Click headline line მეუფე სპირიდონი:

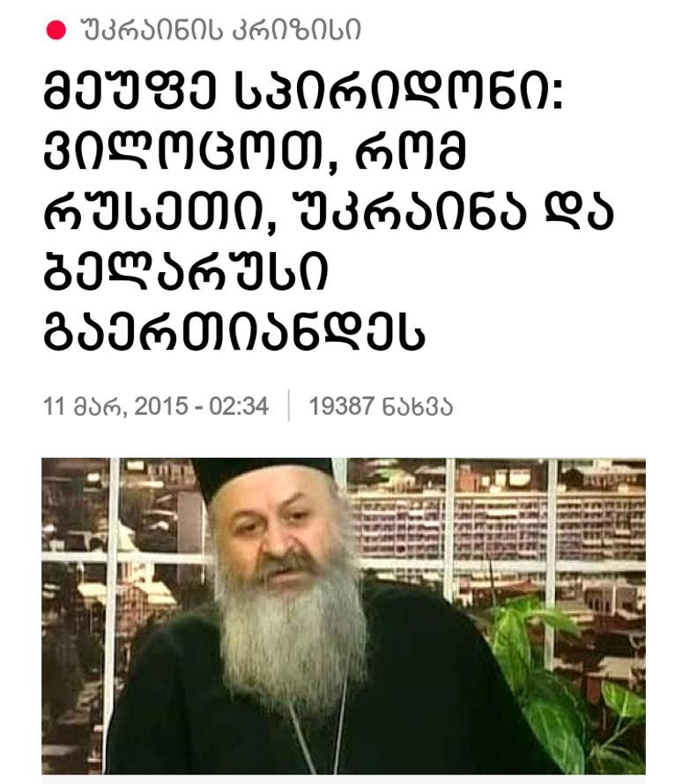[304, 94]
